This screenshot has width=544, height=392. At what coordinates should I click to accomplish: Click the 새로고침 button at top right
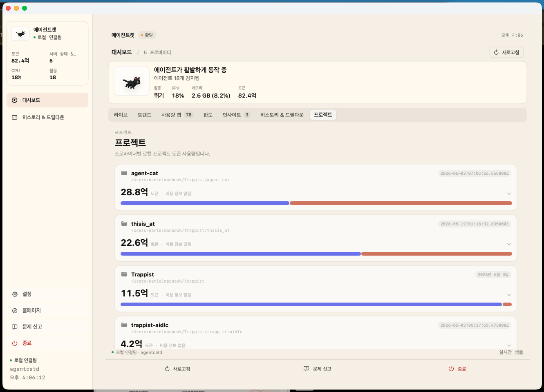pos(506,52)
